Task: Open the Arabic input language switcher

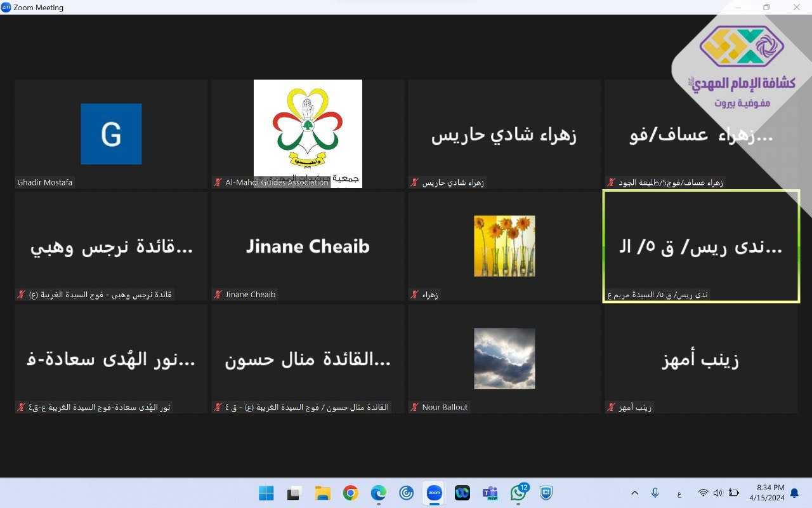Action: coord(679,493)
